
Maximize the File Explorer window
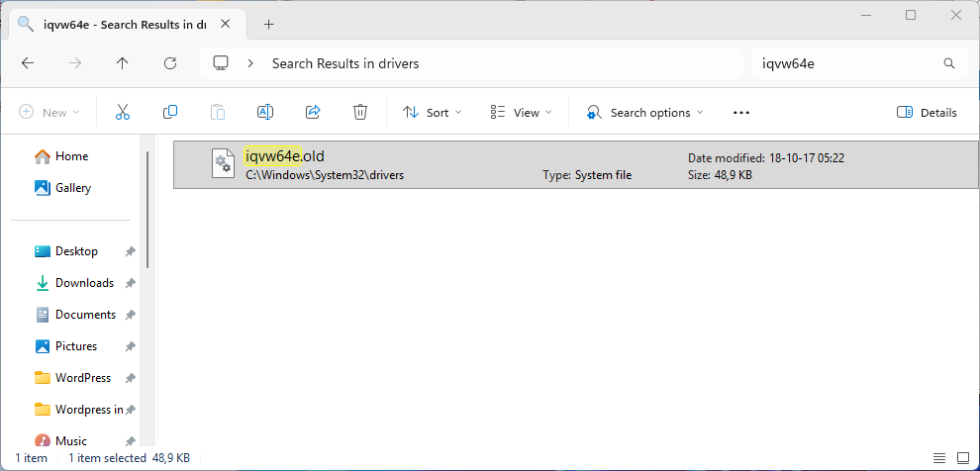911,15
